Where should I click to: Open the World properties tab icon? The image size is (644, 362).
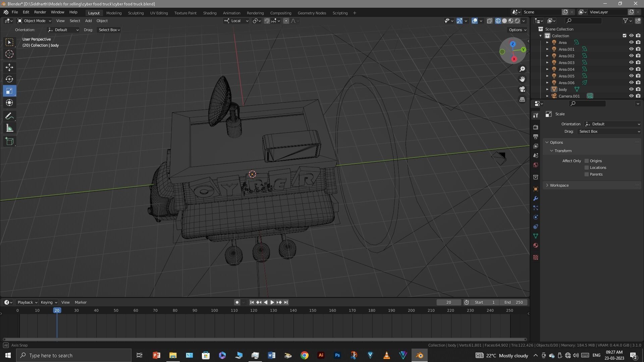coord(536,165)
